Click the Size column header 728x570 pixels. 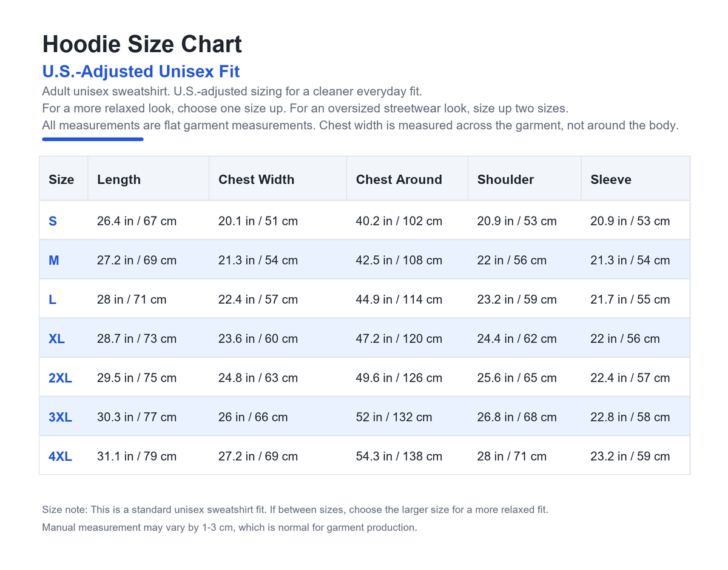(61, 179)
